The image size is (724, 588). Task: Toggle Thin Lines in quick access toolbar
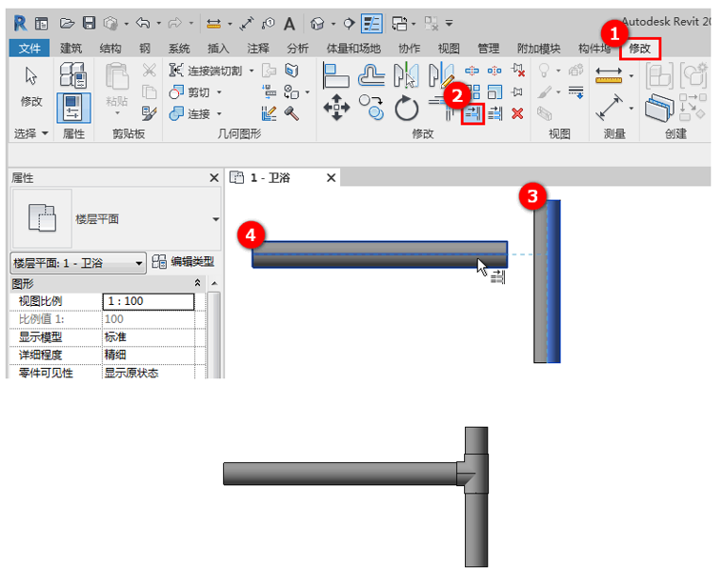coord(372,22)
